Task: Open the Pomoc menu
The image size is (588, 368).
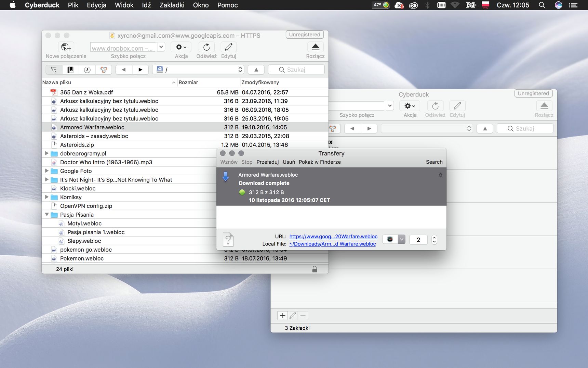Action: click(227, 5)
